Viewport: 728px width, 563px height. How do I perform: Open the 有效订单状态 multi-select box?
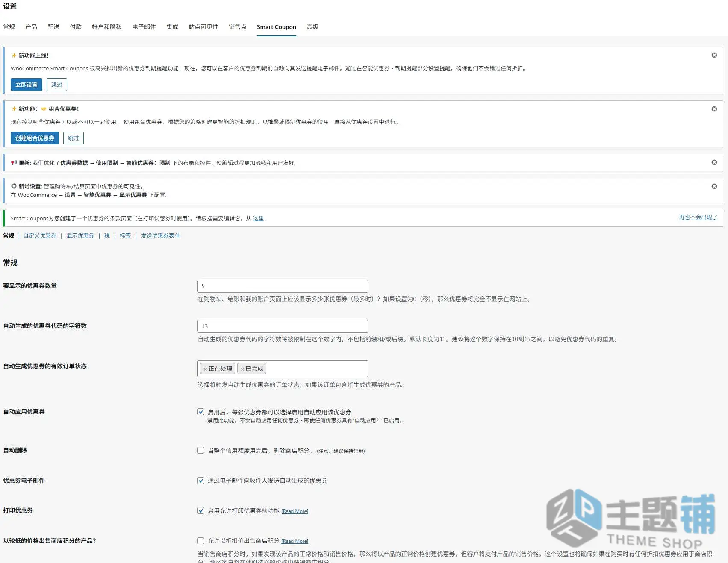pyautogui.click(x=283, y=369)
